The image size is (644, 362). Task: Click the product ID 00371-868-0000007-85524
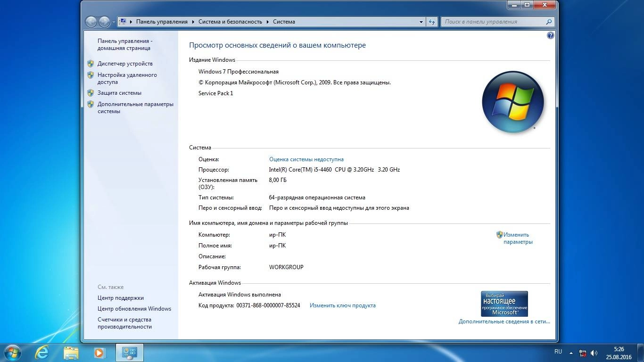[x=268, y=305]
